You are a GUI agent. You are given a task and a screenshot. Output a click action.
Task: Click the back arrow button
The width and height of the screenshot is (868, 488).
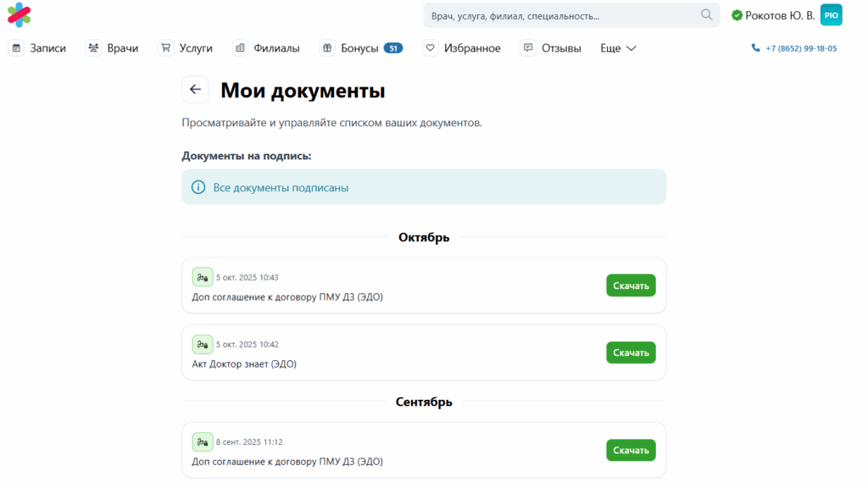click(195, 90)
